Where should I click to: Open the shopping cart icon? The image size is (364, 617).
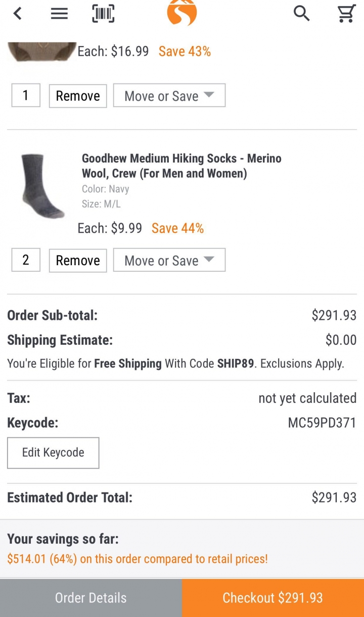347,14
